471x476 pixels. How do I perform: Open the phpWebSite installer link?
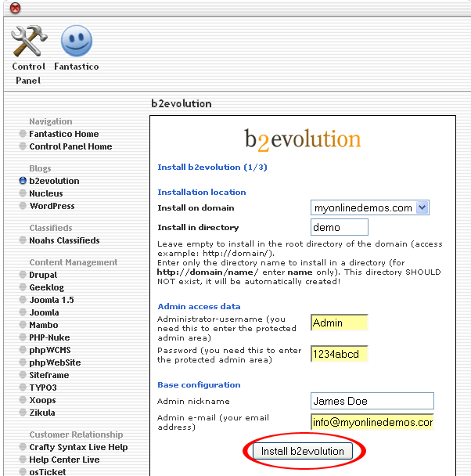[x=55, y=362]
